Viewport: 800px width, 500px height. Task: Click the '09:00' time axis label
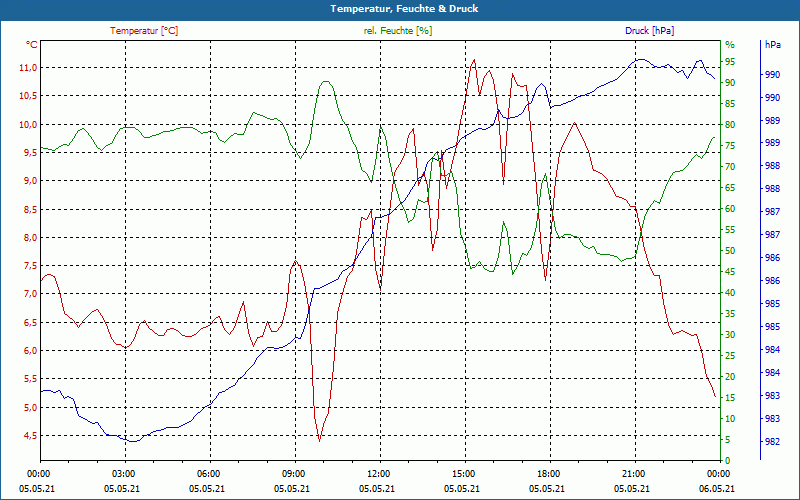coord(292,473)
